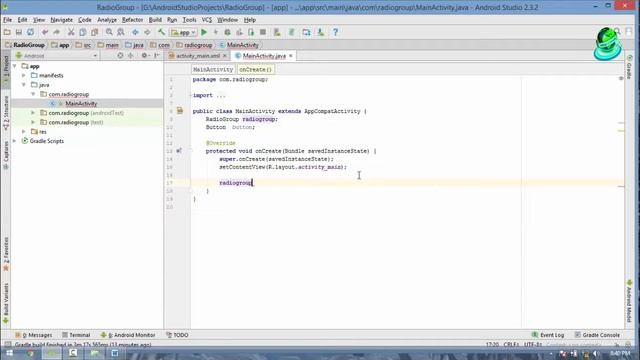Open the Build Variants side panel

(x=6, y=303)
